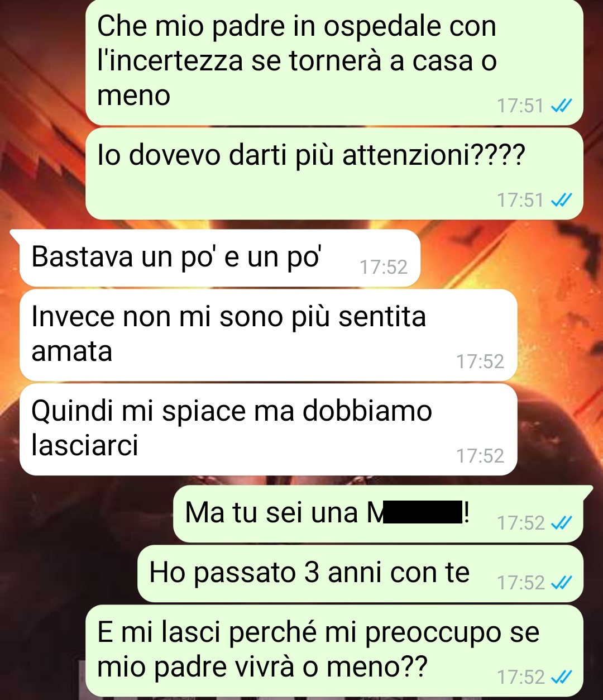The image size is (603, 700).
Task: Tap the 17:52 timestamp on "Bastava un po'"
Action: tap(384, 268)
